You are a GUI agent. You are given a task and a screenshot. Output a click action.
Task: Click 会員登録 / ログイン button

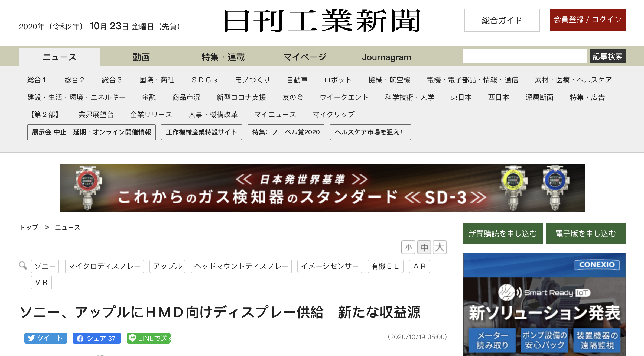click(x=587, y=20)
